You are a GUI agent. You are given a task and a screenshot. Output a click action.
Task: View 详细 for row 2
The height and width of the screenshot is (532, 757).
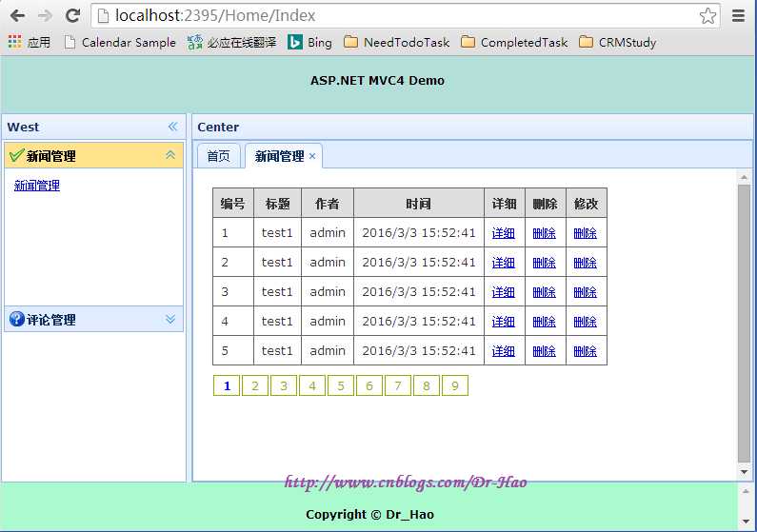coord(504,263)
